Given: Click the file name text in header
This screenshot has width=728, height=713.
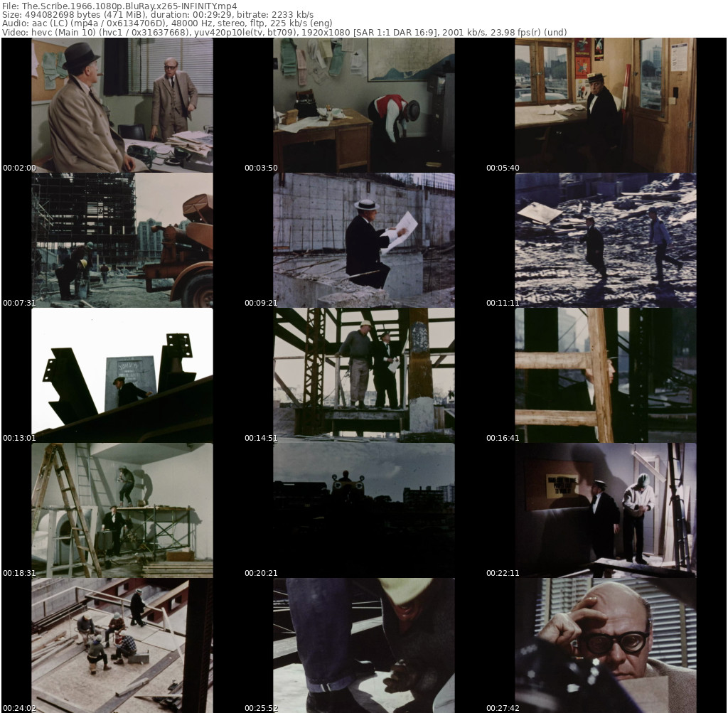Looking at the screenshot, I should click(119, 6).
